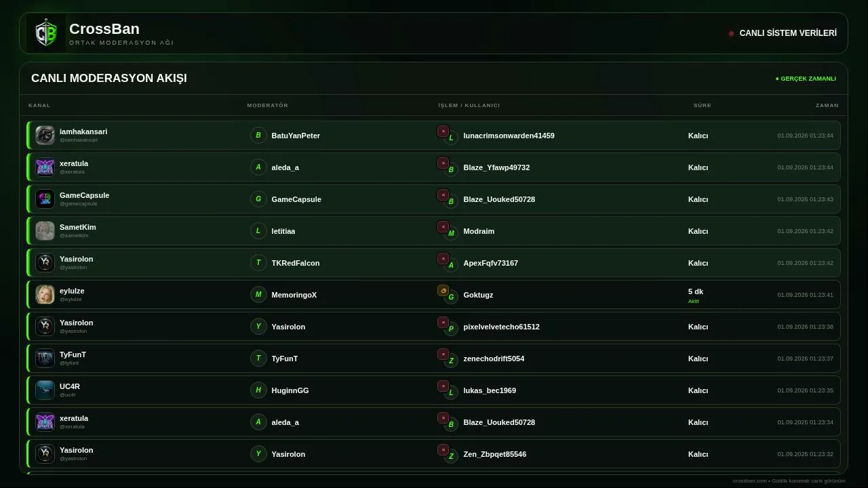The height and width of the screenshot is (488, 868).
Task: Open the username Modraim
Action: coord(479,231)
